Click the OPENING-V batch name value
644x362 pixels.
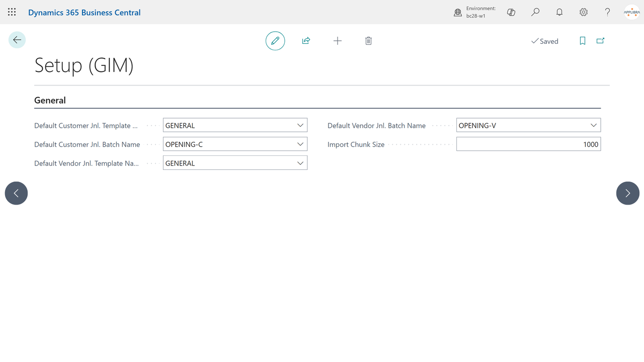[x=477, y=125]
